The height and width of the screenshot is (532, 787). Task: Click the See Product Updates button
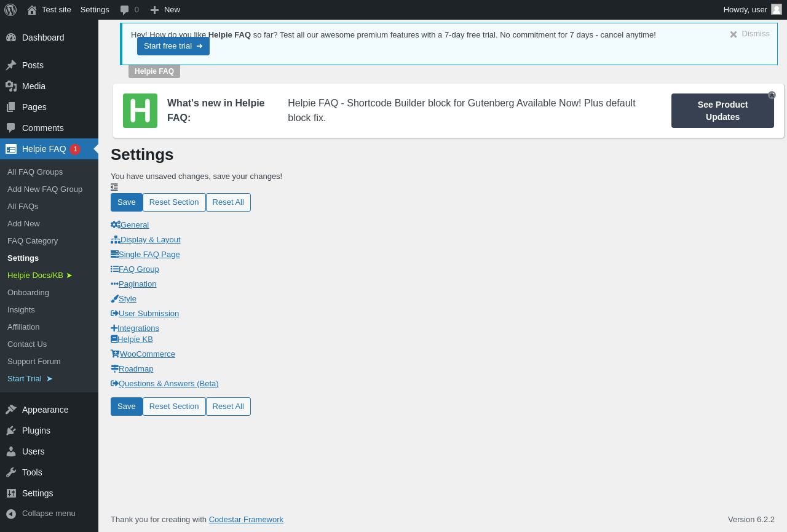[722, 111]
